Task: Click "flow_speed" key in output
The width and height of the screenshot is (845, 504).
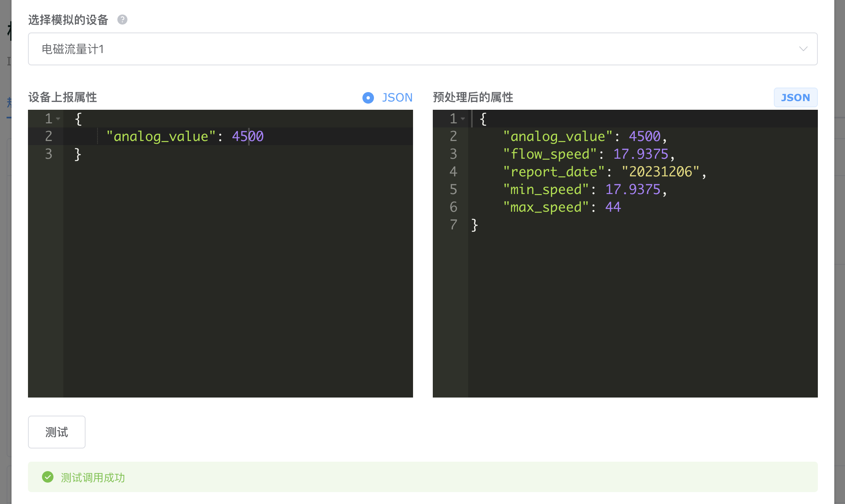Action: (x=550, y=154)
